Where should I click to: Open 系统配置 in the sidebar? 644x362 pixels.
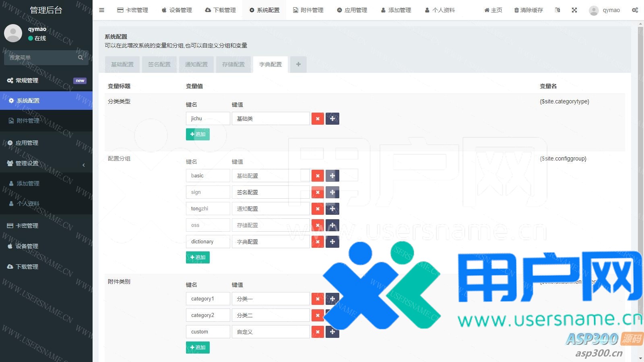point(46,101)
